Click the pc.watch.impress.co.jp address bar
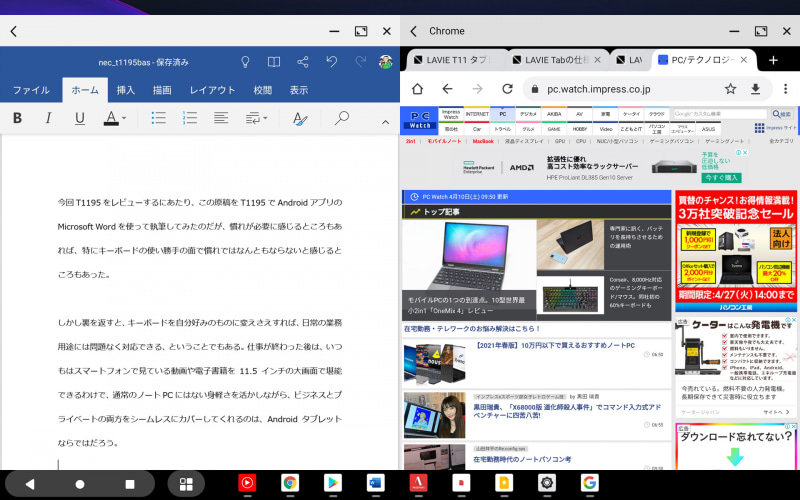 click(x=598, y=89)
